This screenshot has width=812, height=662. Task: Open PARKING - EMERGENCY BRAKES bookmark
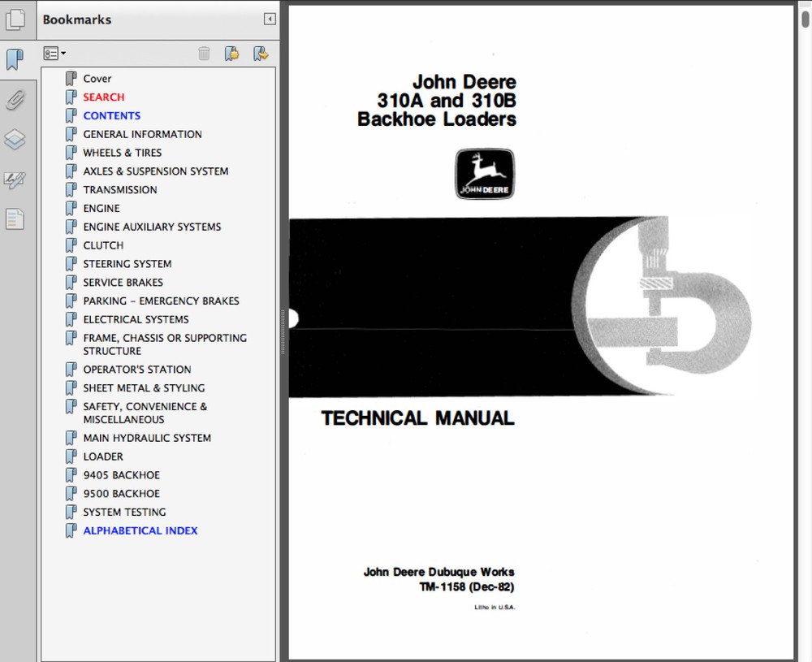click(x=161, y=301)
